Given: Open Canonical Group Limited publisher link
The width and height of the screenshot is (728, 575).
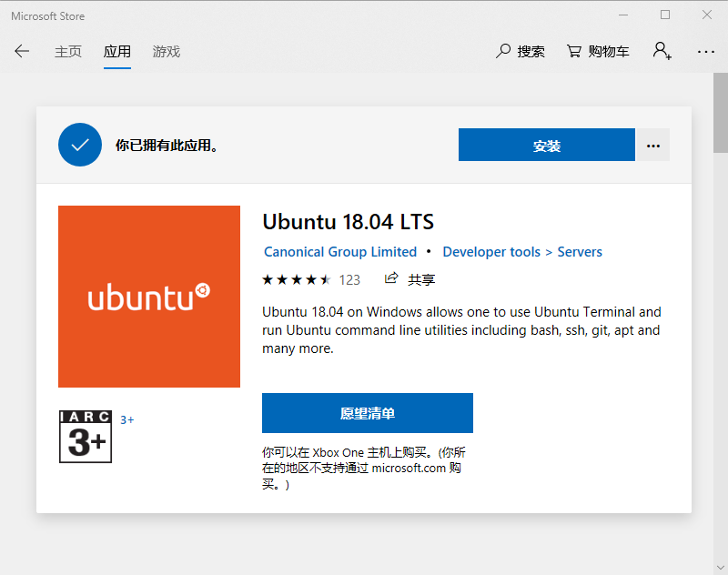Looking at the screenshot, I should [340, 251].
